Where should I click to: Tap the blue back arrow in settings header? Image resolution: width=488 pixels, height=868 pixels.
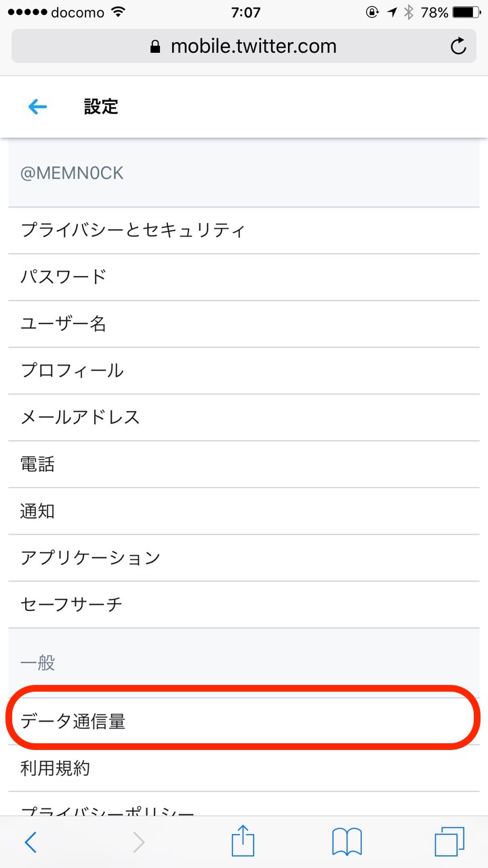tap(37, 106)
